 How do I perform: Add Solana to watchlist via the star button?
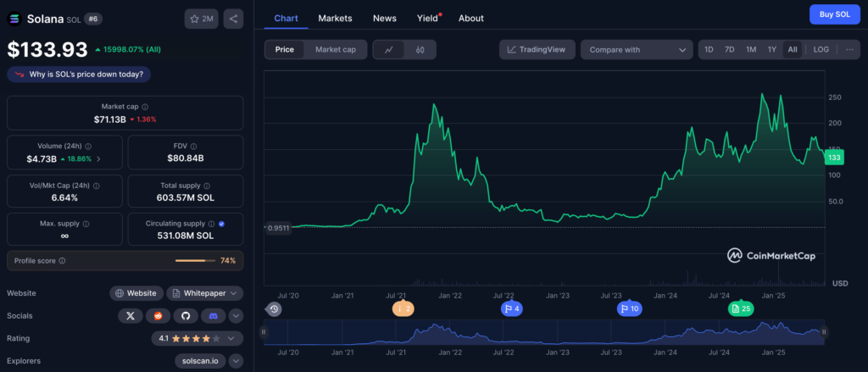[201, 19]
